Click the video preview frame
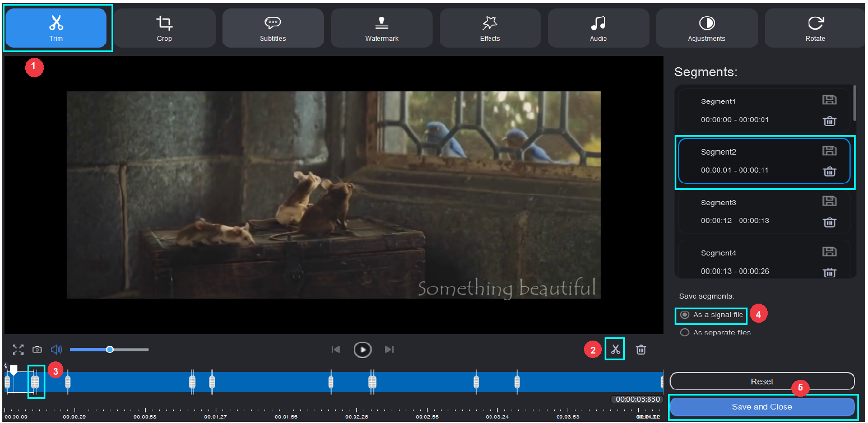 [x=333, y=195]
